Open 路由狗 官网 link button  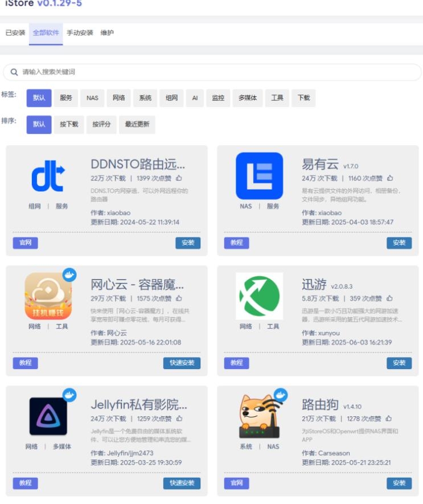[x=237, y=483]
